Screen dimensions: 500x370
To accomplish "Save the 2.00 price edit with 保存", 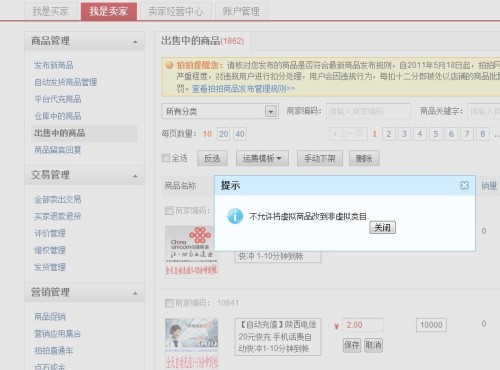I will pyautogui.click(x=352, y=345).
